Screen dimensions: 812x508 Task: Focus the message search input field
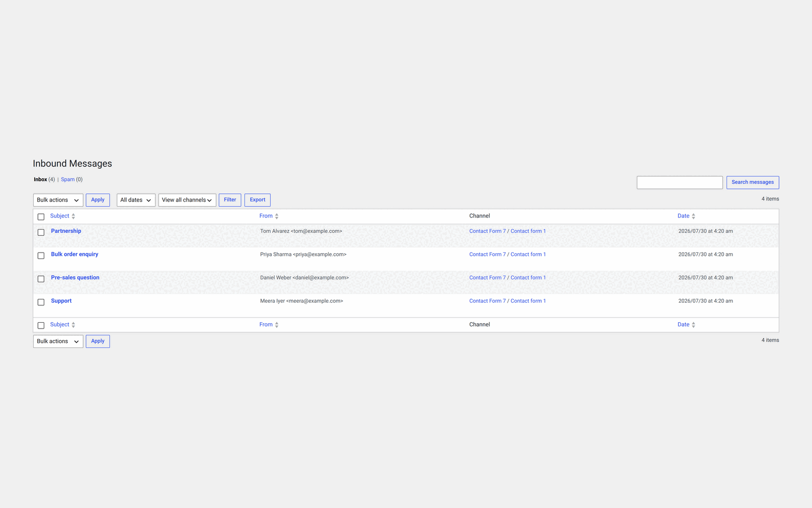[x=679, y=182]
